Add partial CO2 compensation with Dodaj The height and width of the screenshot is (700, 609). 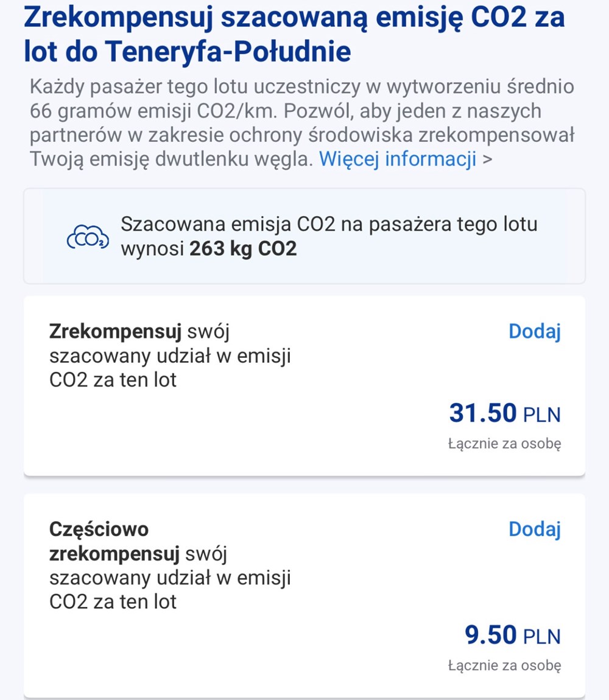click(x=534, y=529)
